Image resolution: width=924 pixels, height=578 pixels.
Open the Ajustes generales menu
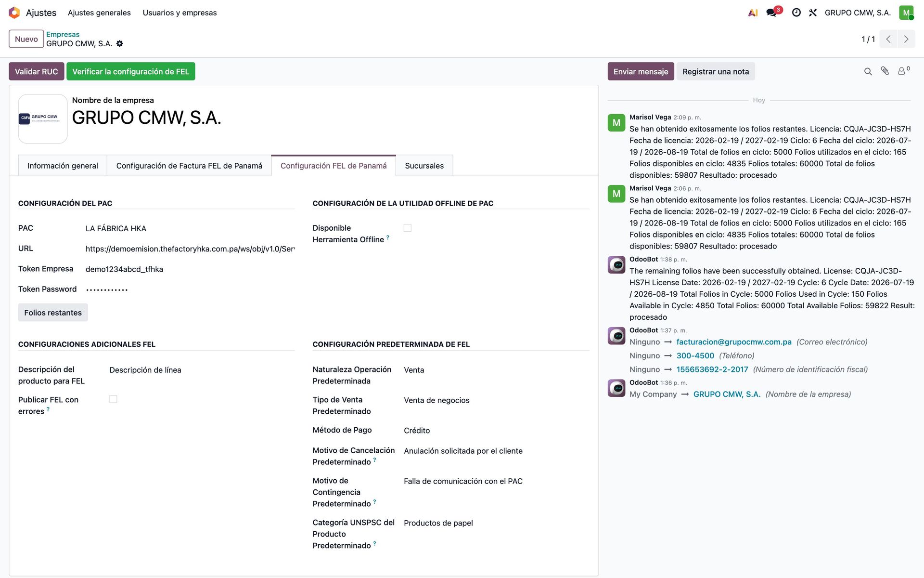99,13
